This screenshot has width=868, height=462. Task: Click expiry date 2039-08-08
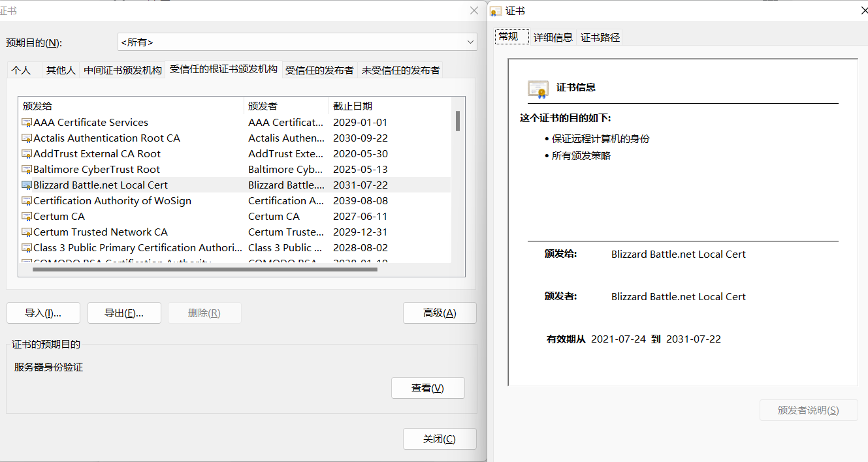(x=360, y=201)
